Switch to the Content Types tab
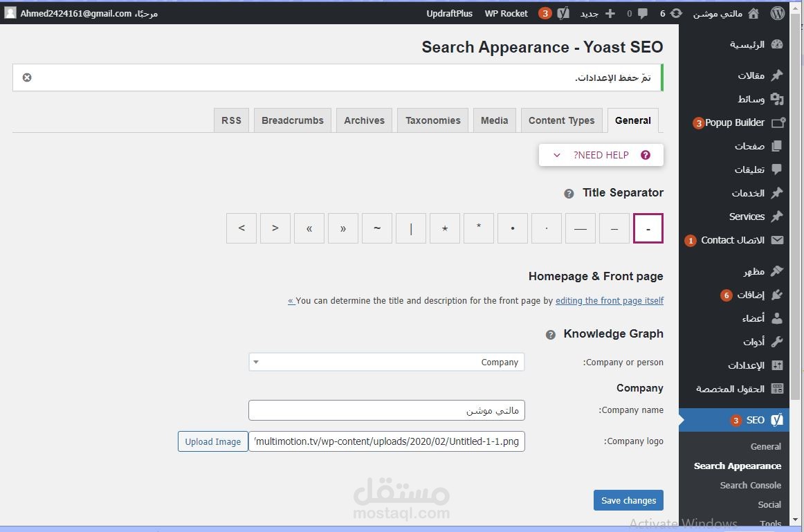 pyautogui.click(x=561, y=120)
